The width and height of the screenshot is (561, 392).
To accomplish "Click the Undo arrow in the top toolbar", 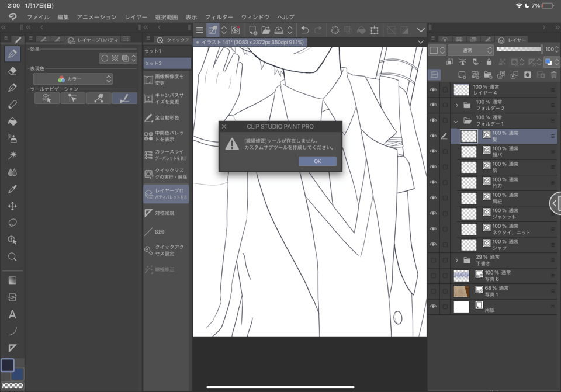I will click(304, 30).
